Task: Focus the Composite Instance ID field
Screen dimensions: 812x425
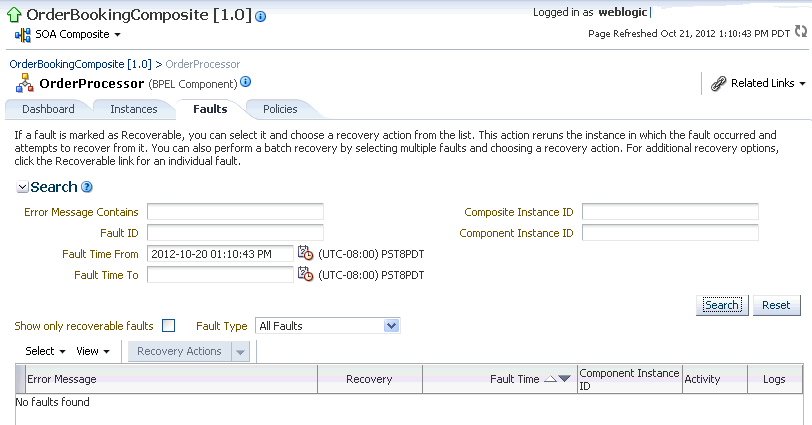Action: (670, 212)
